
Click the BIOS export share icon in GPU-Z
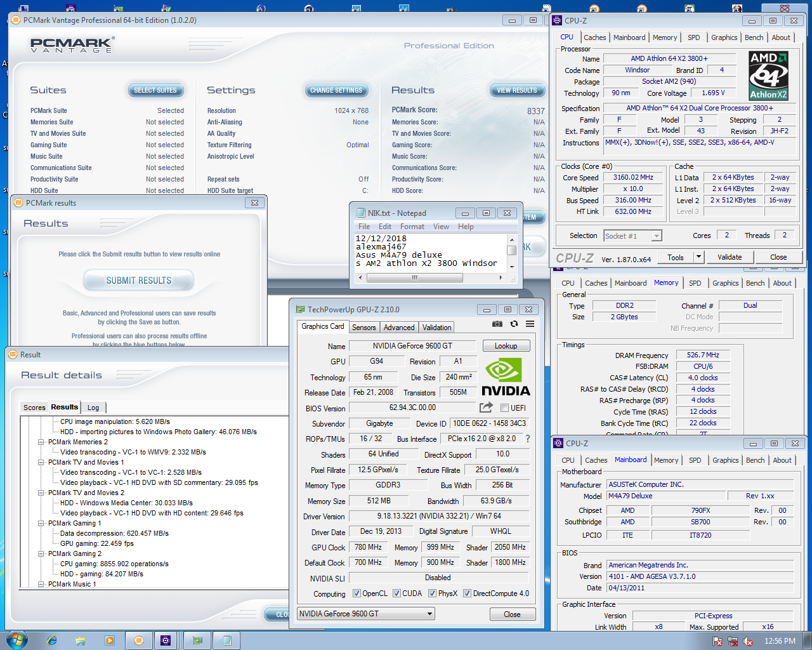point(487,408)
